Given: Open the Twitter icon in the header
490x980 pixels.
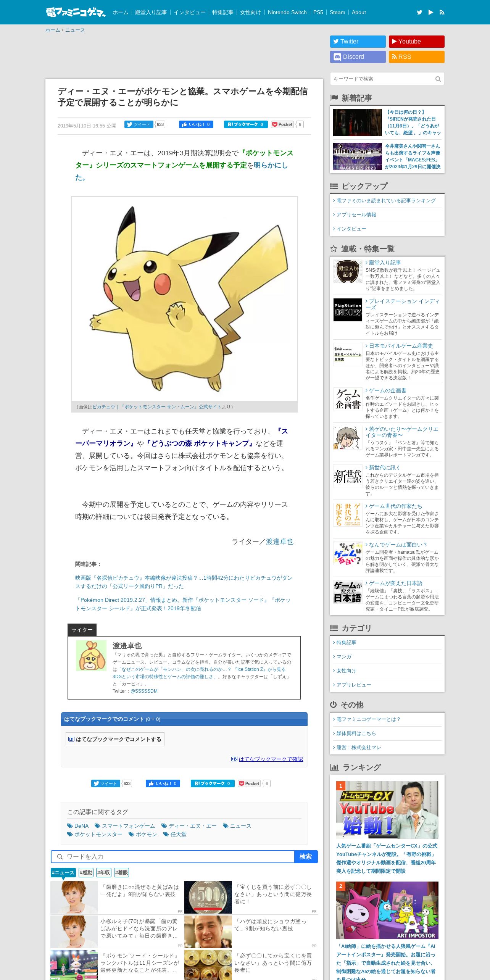Looking at the screenshot, I should pos(419,12).
